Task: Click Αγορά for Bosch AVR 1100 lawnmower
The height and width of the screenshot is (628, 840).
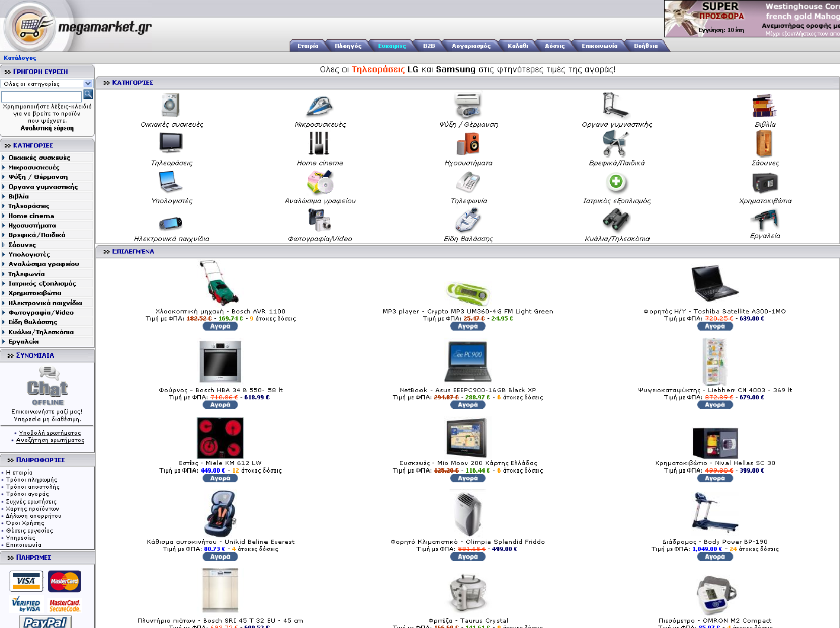Action: [220, 326]
